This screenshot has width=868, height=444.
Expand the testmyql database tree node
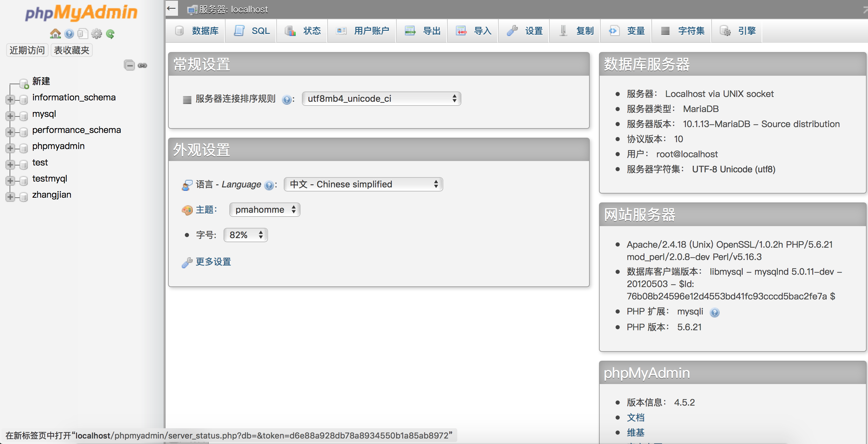point(10,181)
